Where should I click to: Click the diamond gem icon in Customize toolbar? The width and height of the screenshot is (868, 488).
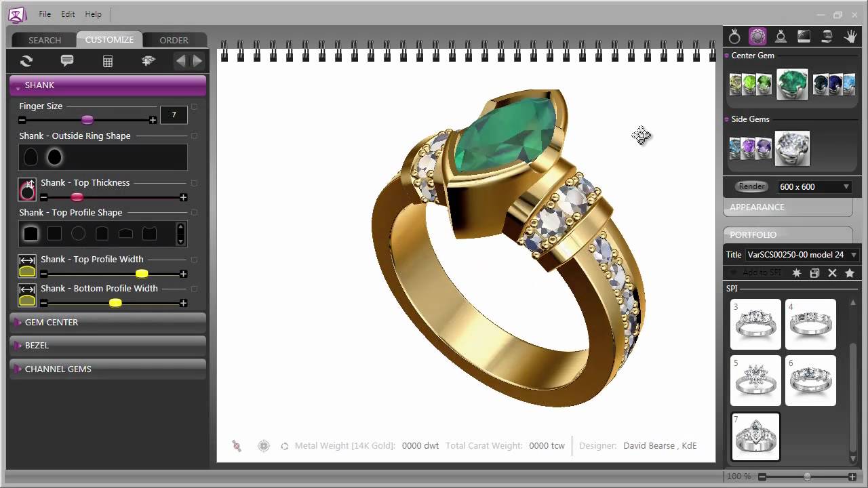tap(148, 61)
